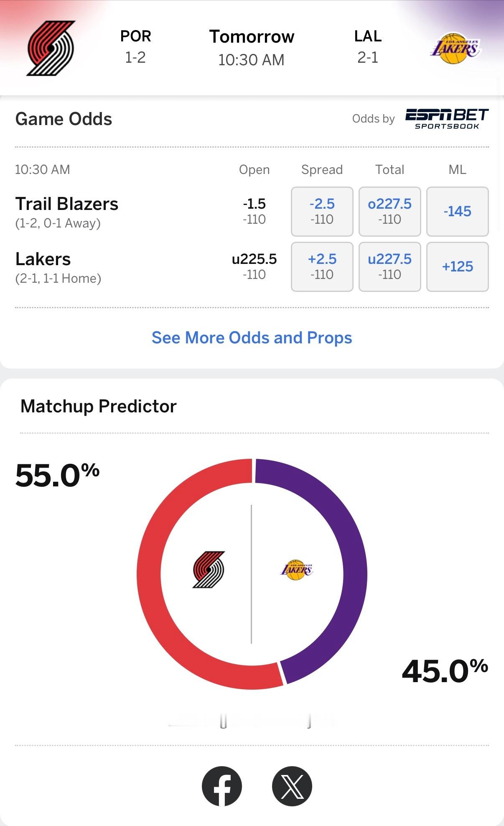This screenshot has height=826, width=504.
Task: Click Lakers logo inside predictor chart
Action: pos(296,570)
